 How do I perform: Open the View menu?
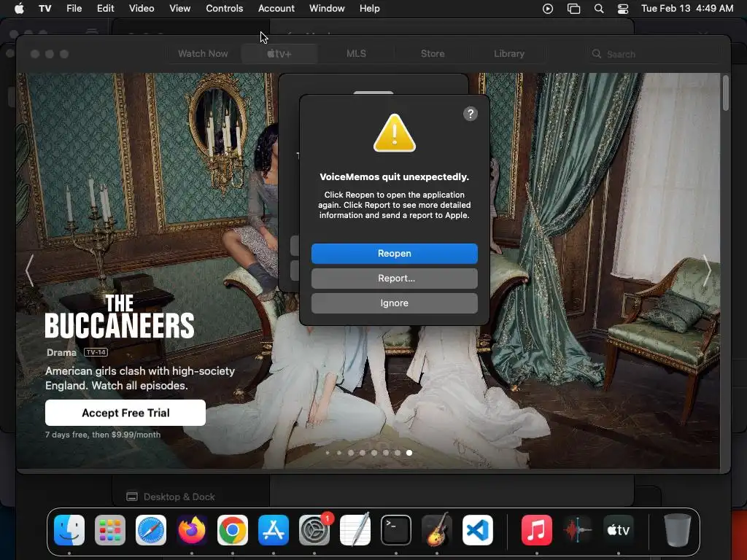(x=179, y=8)
